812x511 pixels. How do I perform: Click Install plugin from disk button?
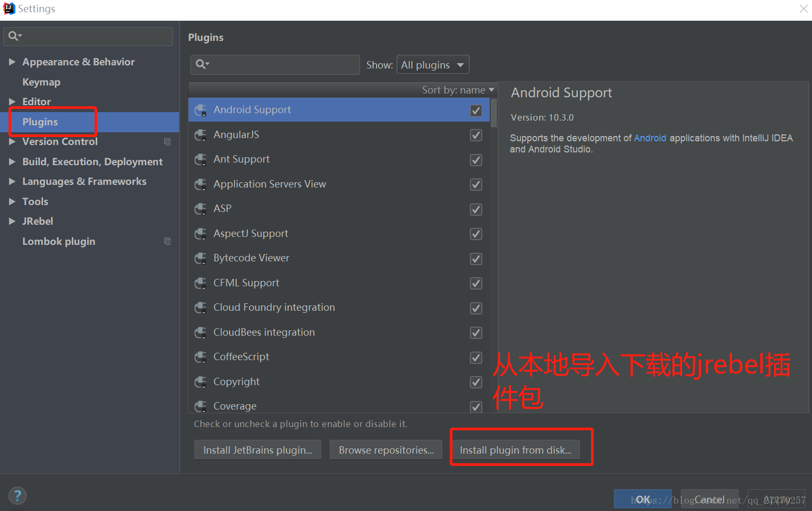[516, 450]
